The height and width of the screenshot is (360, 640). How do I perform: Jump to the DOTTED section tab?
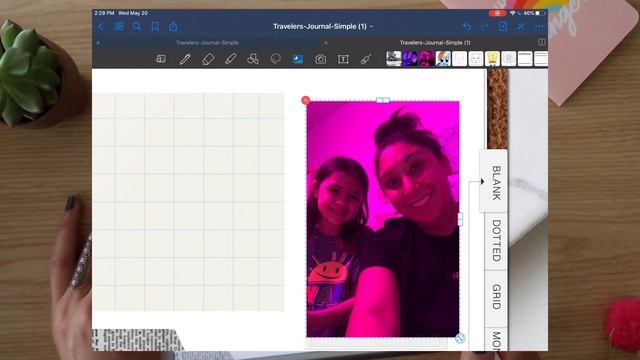click(x=496, y=241)
